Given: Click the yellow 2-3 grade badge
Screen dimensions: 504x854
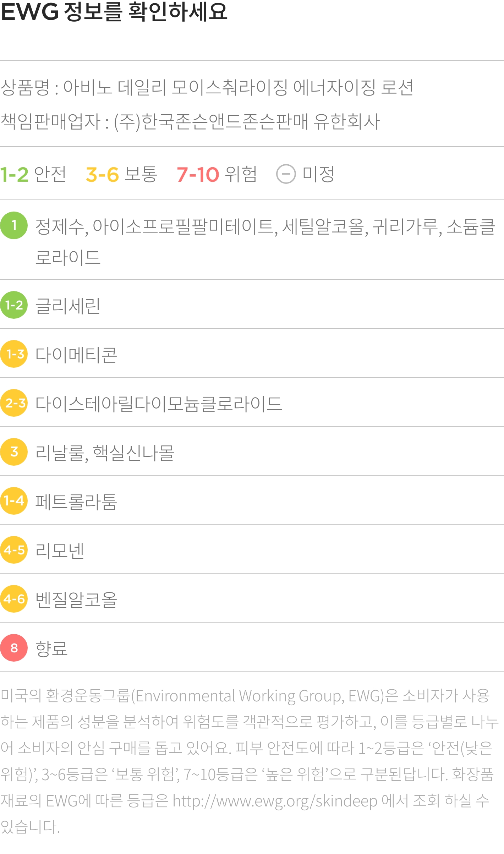Looking at the screenshot, I should click(14, 403).
